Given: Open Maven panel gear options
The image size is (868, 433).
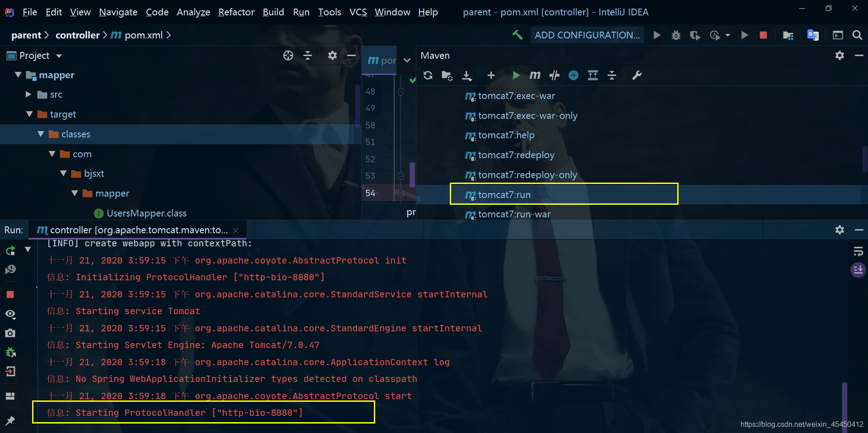Looking at the screenshot, I should click(840, 56).
